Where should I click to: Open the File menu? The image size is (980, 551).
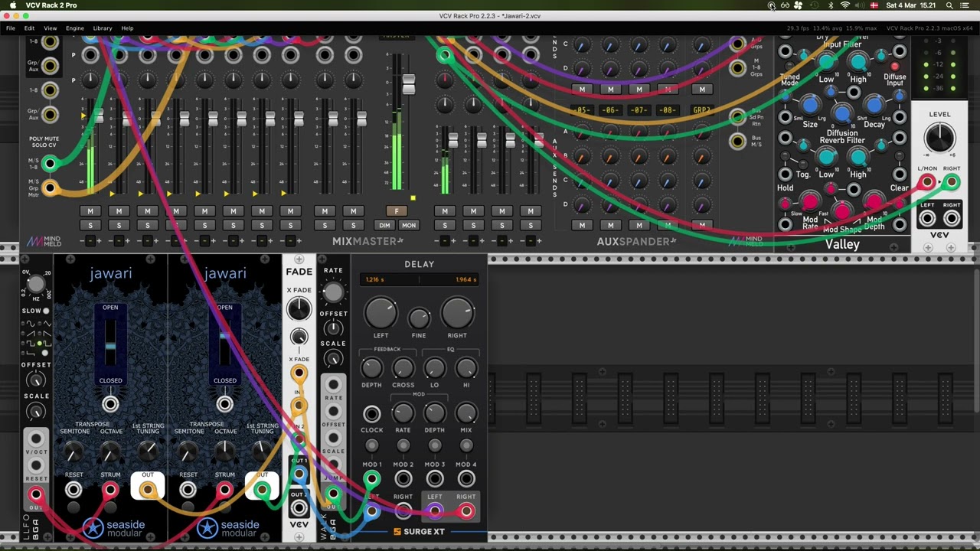click(x=11, y=28)
